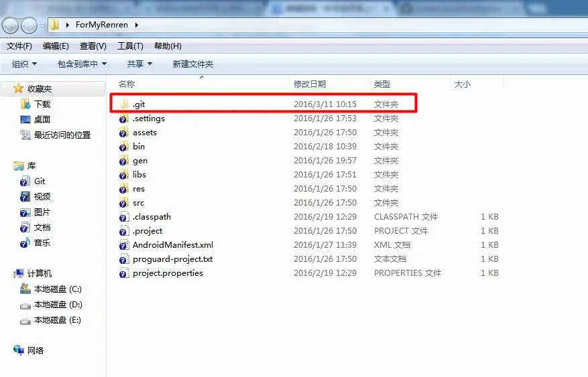Sort by the 名称 column header
588x377 pixels.
tap(127, 84)
